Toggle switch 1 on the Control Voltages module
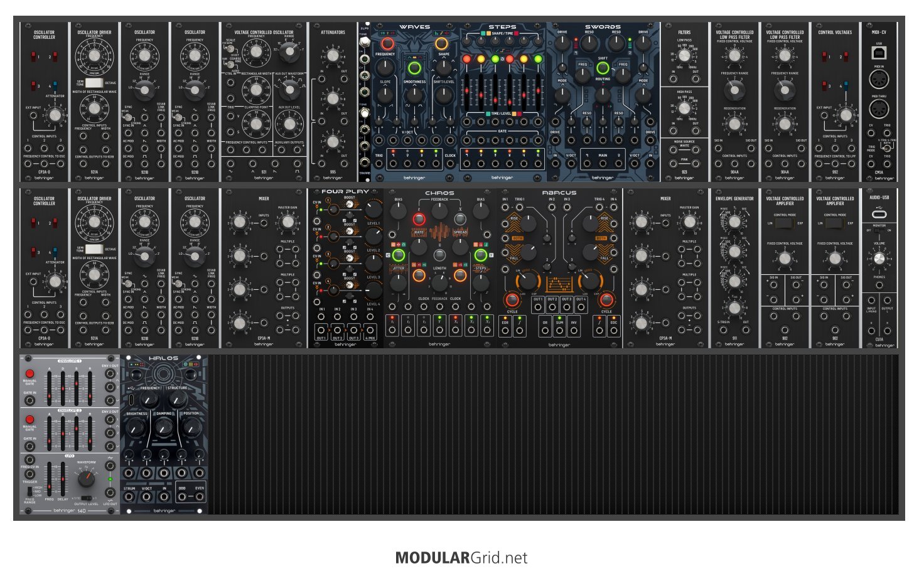The width and height of the screenshot is (924, 571). coord(824,57)
